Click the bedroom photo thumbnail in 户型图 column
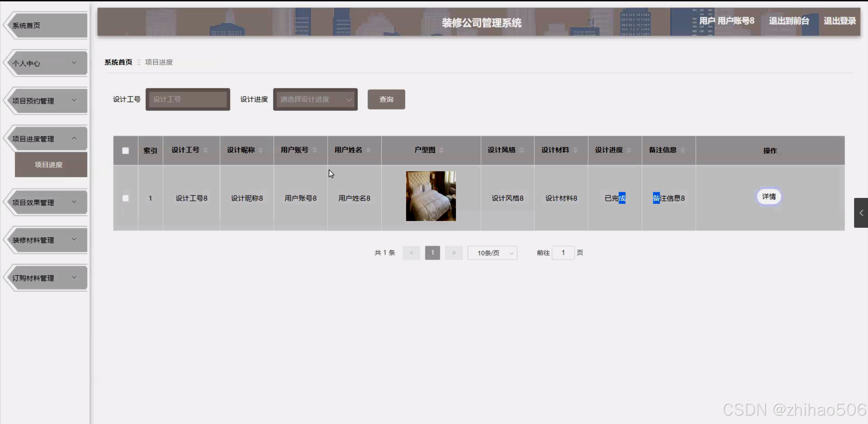This screenshot has height=424, width=868. coord(430,196)
